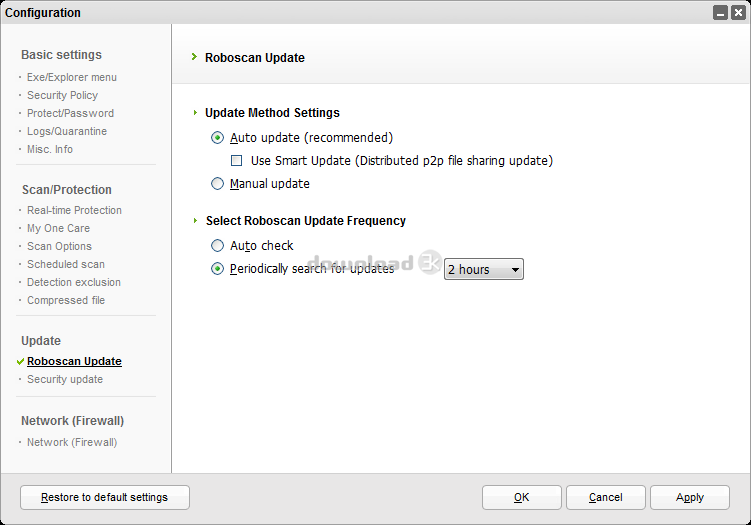751x525 pixels.
Task: Select Periodically search for updates option
Action: click(217, 269)
